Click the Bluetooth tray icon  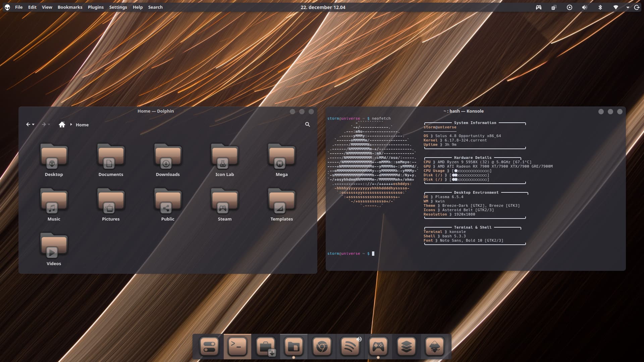tap(600, 7)
